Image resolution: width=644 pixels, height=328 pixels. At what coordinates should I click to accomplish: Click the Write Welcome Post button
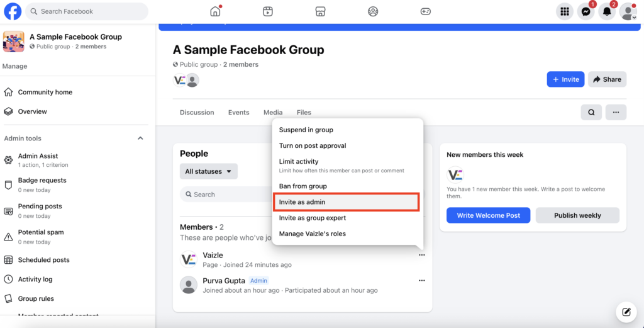click(489, 215)
